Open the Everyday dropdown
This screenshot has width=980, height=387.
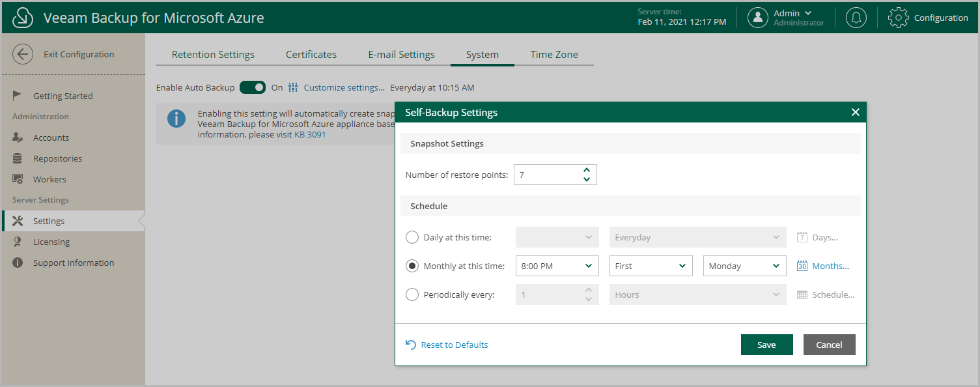[698, 237]
